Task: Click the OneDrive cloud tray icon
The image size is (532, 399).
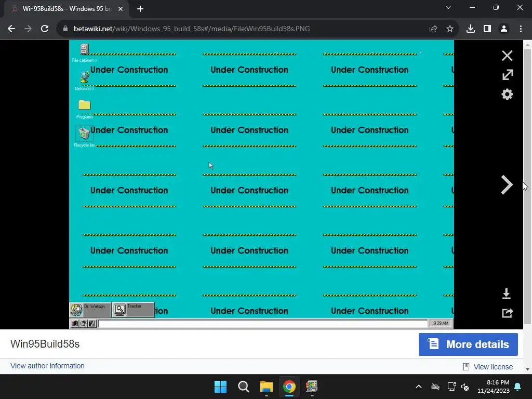Action: [x=435, y=387]
